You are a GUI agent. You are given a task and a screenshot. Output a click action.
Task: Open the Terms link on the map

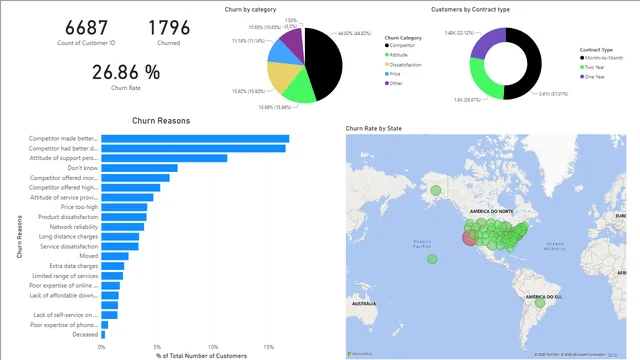click(x=612, y=355)
